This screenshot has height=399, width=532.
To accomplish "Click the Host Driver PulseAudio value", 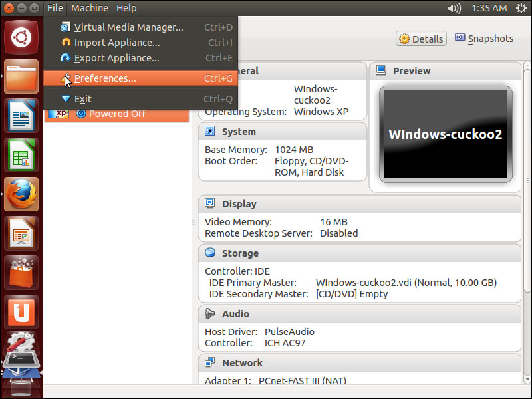I will 289,332.
